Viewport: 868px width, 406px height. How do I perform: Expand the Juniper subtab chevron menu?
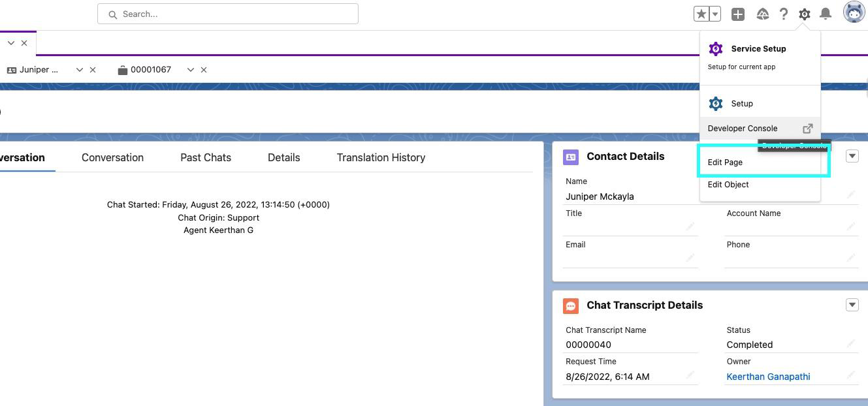click(x=80, y=70)
